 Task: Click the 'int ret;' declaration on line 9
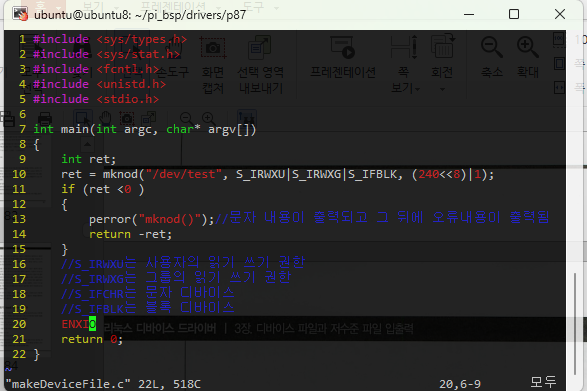click(x=89, y=159)
